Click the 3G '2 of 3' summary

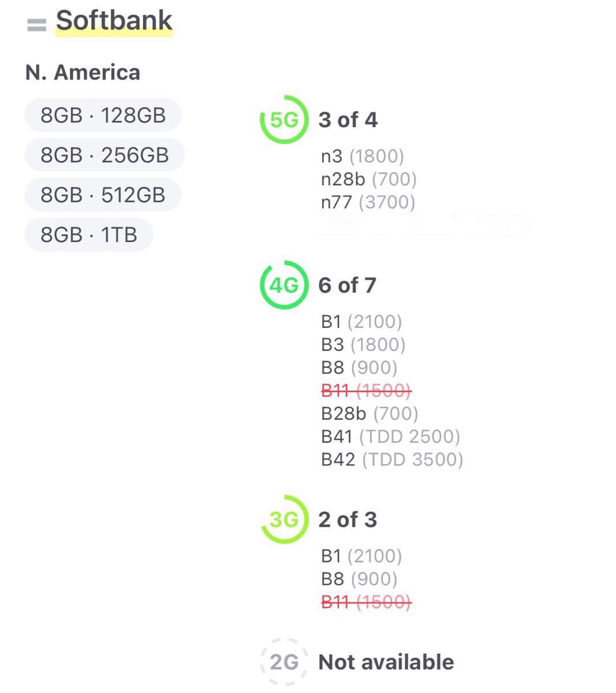coord(348,519)
